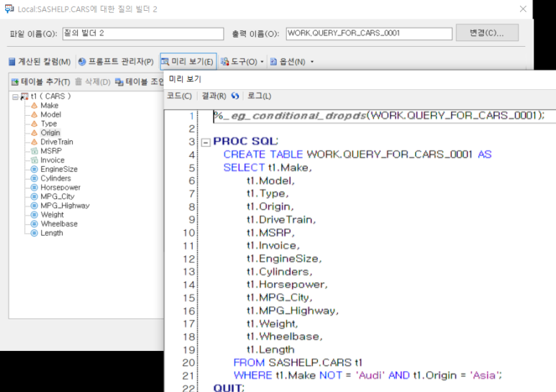This screenshot has width=556, height=392.
Task: Select the Model column in tree
Action: (x=50, y=114)
